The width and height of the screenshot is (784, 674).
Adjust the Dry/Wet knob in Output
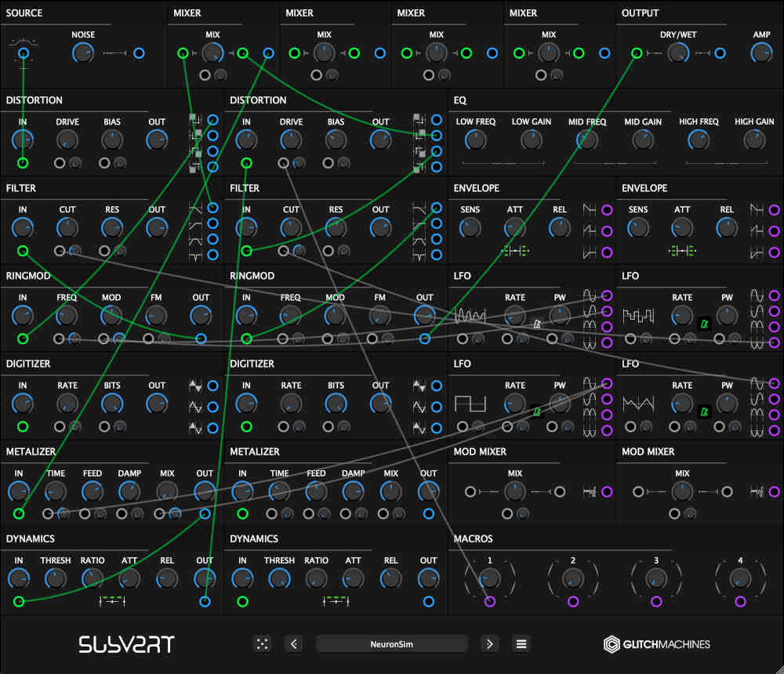(678, 53)
